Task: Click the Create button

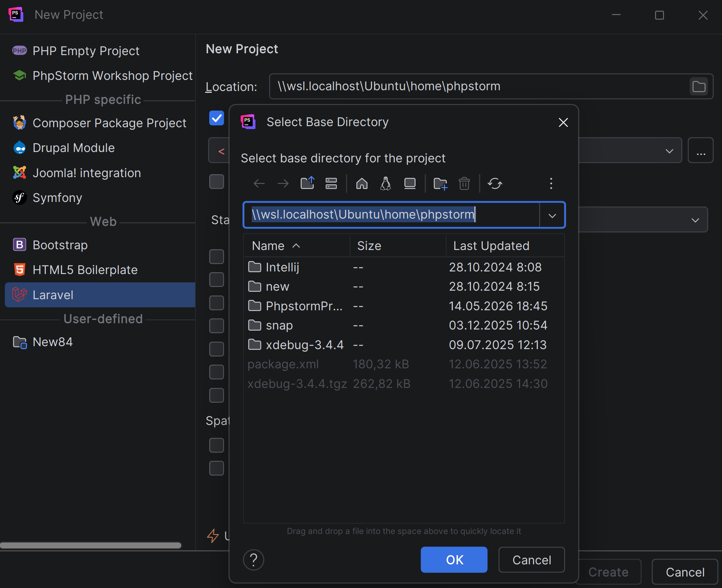Action: pyautogui.click(x=609, y=572)
